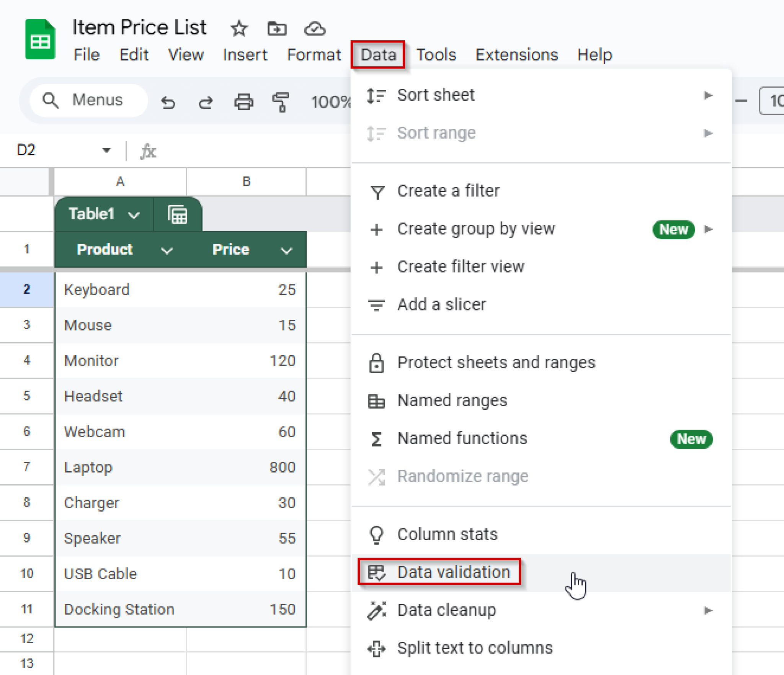Check the cloud save status

pos(314,28)
